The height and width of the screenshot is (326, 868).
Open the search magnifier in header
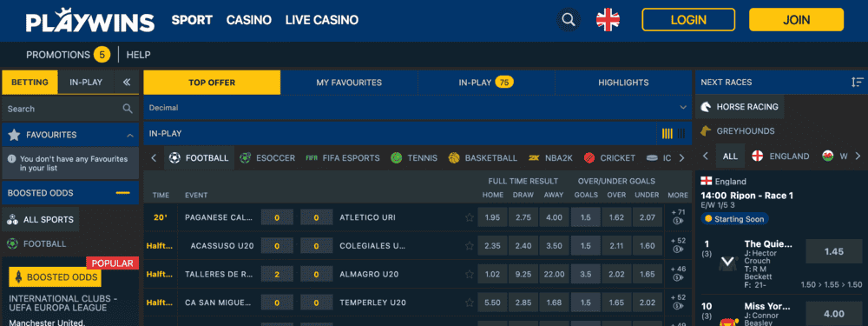569,20
